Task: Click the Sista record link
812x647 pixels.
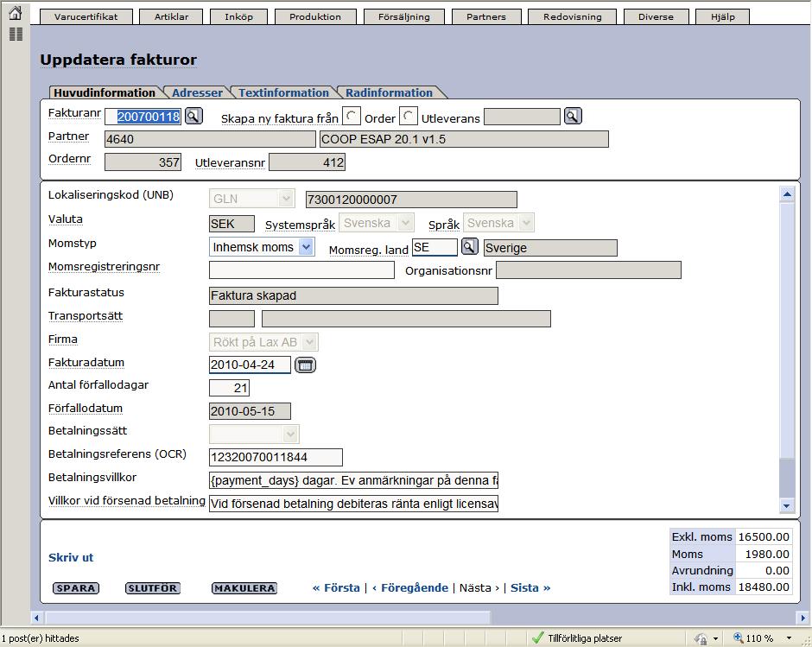Action: click(530, 588)
